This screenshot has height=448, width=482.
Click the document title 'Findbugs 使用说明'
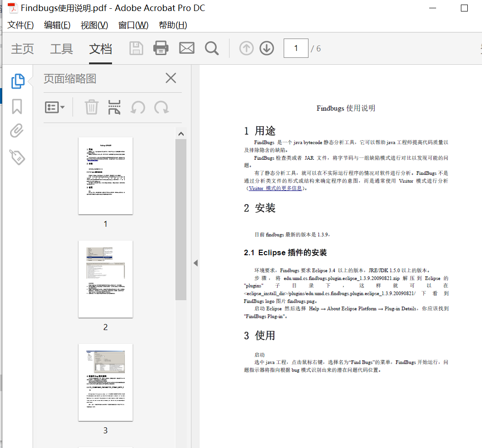tap(346, 108)
